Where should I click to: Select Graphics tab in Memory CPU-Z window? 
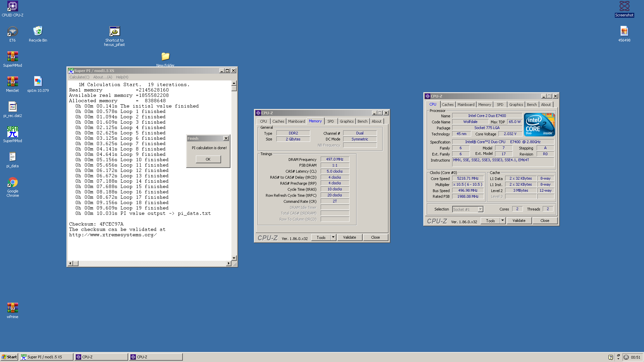point(346,121)
